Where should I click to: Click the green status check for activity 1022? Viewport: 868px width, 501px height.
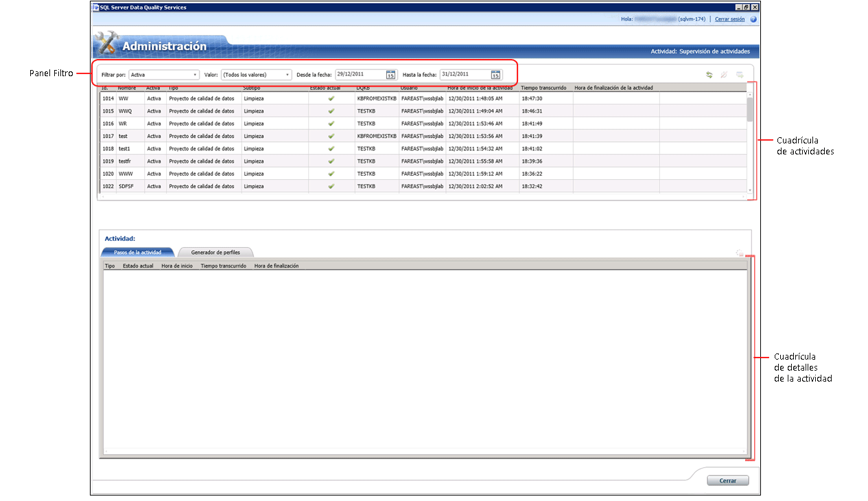coord(331,186)
